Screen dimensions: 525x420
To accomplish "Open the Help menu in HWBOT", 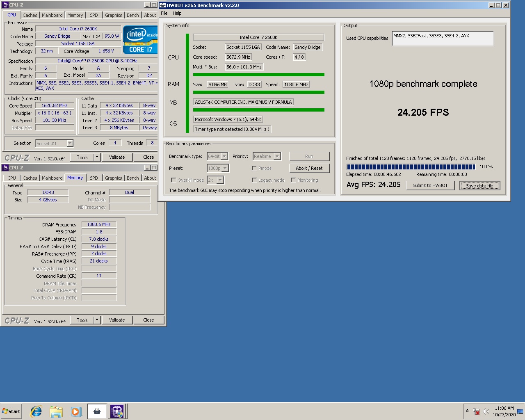I will [x=177, y=13].
